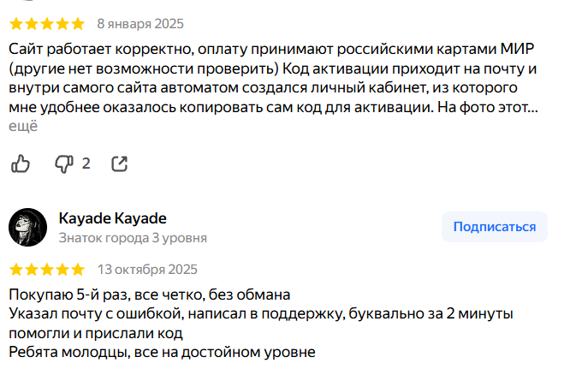The image size is (588, 375).
Task: Click the thumbs-down icon on first review
Action: coord(64,163)
